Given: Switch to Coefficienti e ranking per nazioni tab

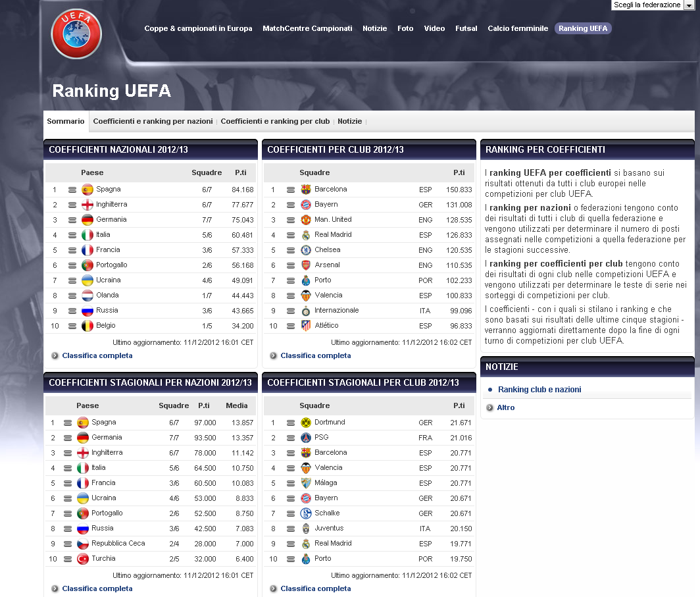Looking at the screenshot, I should (153, 122).
